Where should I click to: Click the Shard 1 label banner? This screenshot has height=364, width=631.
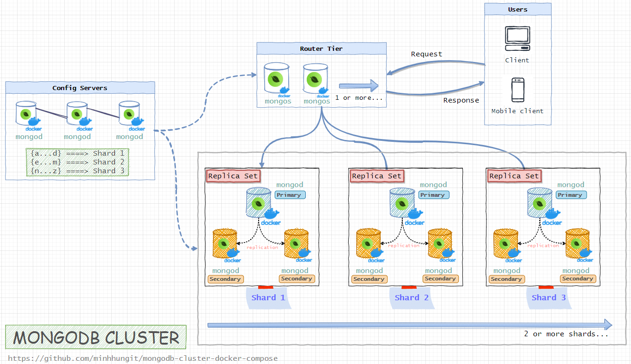click(x=268, y=297)
